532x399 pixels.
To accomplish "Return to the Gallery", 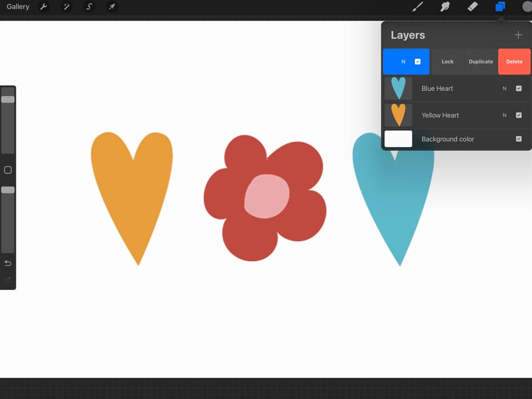I will point(18,7).
